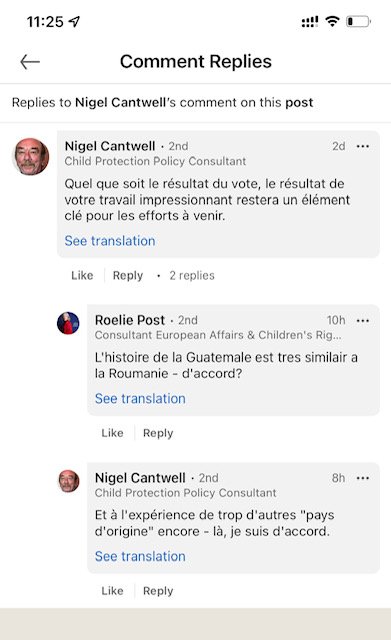See translation of Nigel's latest reply
The height and width of the screenshot is (640, 391).
click(x=140, y=556)
